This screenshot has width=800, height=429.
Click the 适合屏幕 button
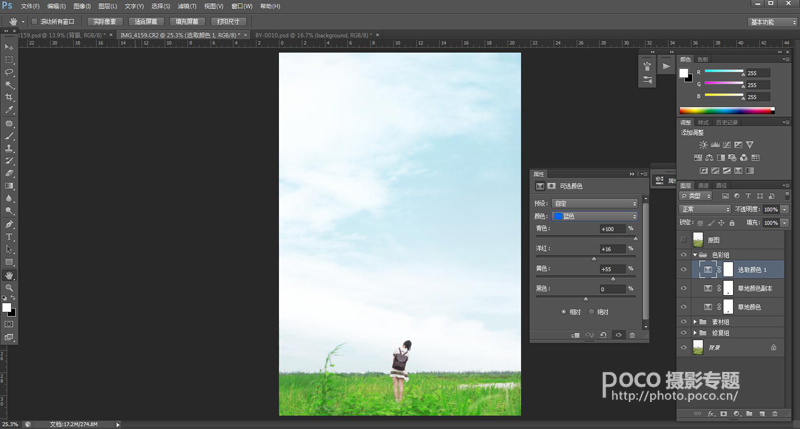[x=146, y=21]
